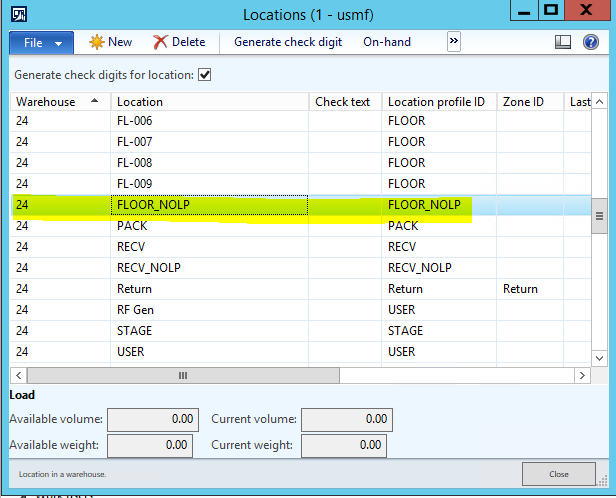Toggle the view layout icon beside Help
Viewport: 616px width, 498px height.
click(563, 42)
